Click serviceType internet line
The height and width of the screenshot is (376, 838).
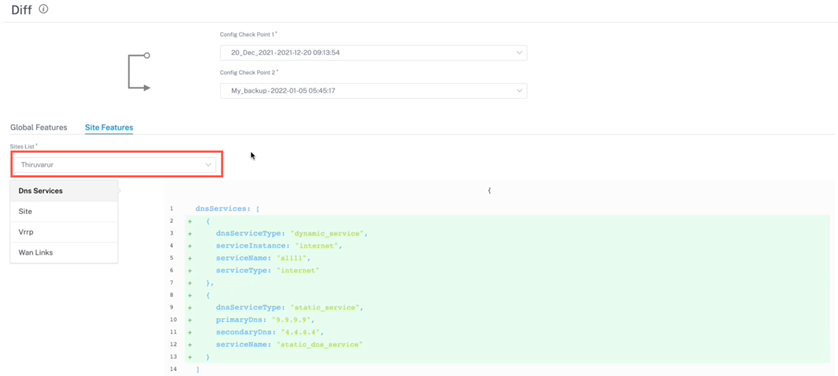[x=267, y=270]
